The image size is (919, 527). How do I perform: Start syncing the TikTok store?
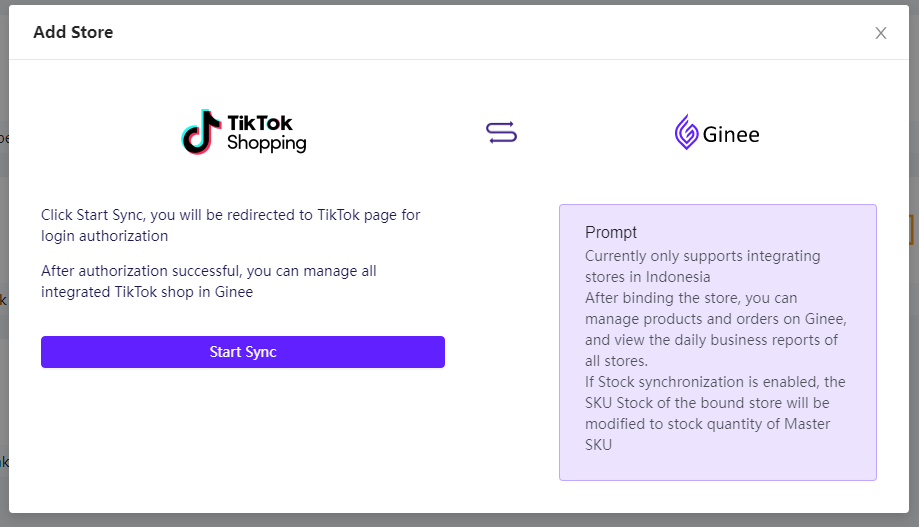[243, 352]
